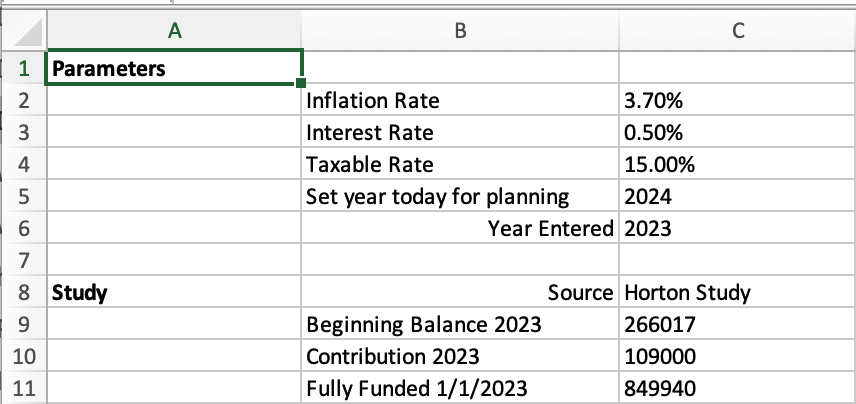Click the Study cell in column A
The image size is (856, 404).
coord(175,293)
